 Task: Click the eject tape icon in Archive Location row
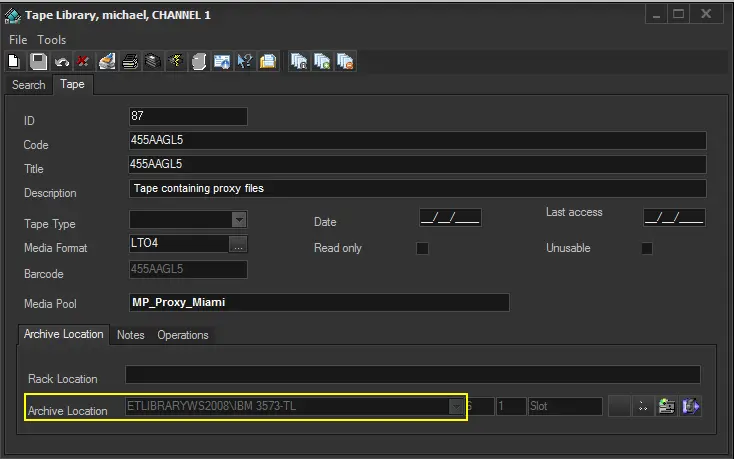690,406
